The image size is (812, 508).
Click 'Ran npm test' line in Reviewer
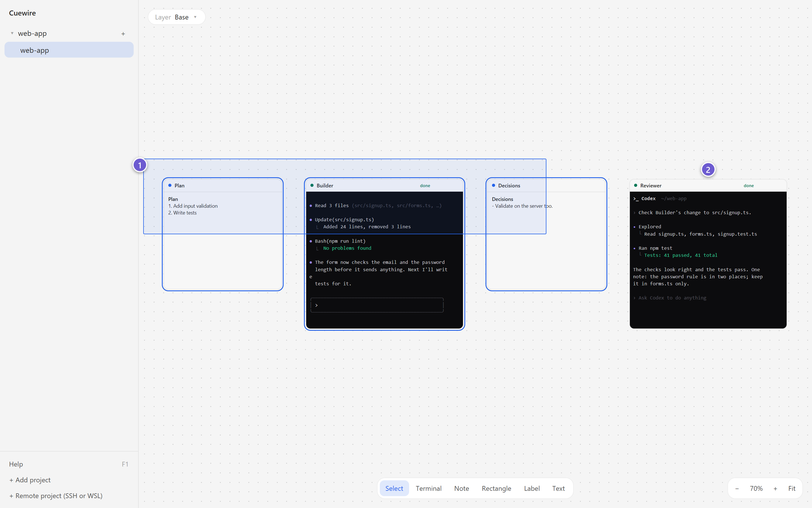[655, 248]
